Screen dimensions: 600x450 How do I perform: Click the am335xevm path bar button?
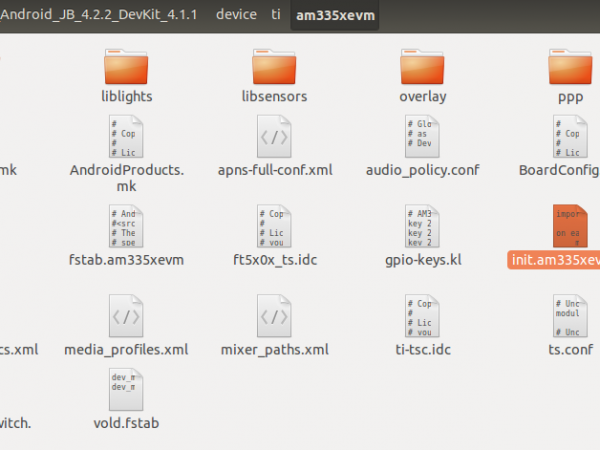tap(335, 15)
